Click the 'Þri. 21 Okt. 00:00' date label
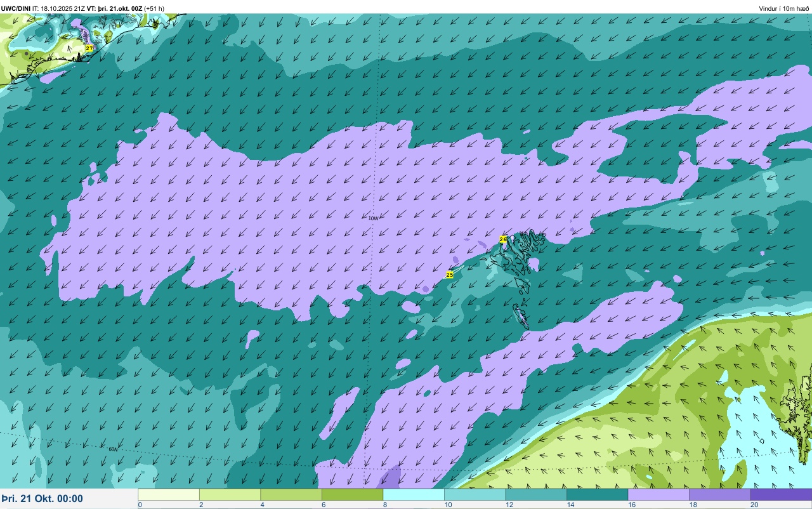The image size is (812, 509). point(43,499)
